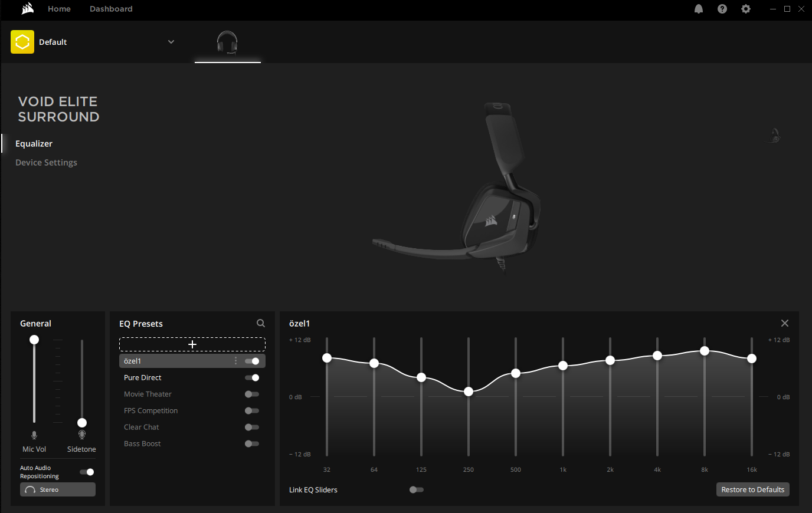Select the headset device tab icon

[x=227, y=42]
